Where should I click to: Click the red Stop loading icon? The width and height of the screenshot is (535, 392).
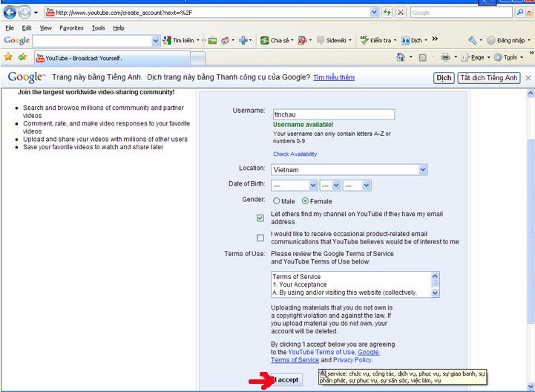coord(401,13)
